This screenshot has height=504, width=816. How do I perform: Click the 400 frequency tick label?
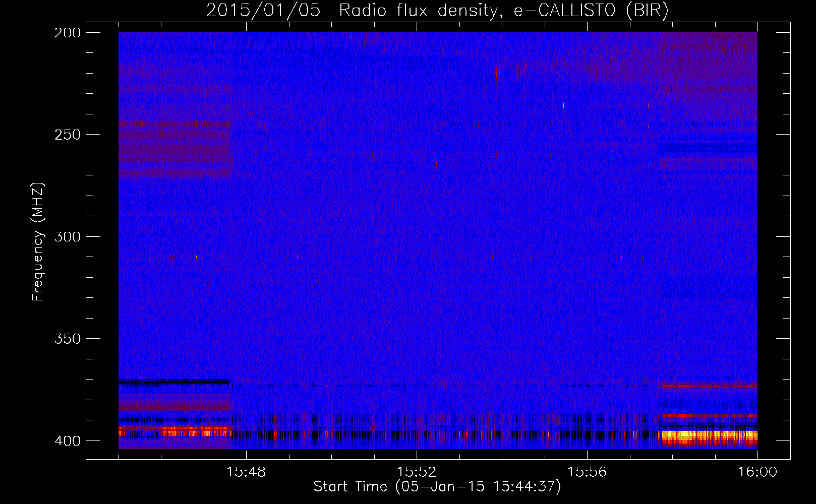click(67, 441)
